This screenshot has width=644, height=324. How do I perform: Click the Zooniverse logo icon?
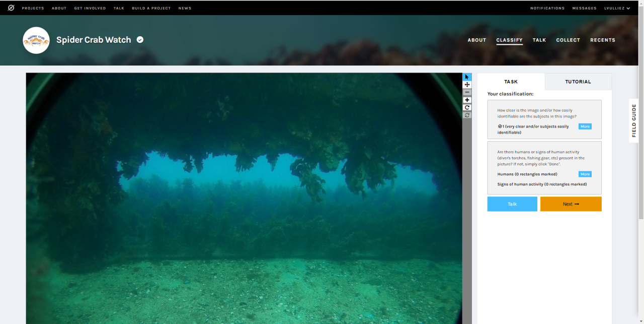pos(11,8)
